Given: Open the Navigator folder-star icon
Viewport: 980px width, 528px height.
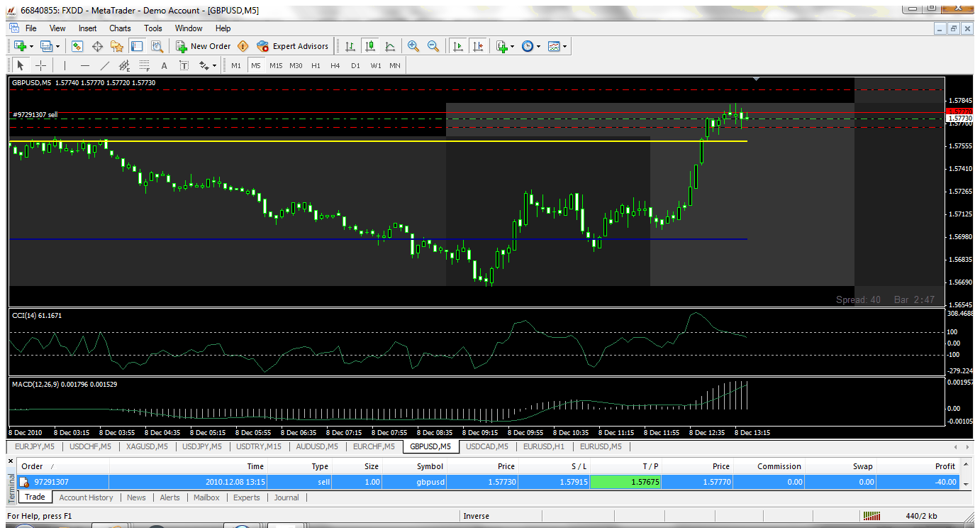Looking at the screenshot, I should click(x=117, y=46).
